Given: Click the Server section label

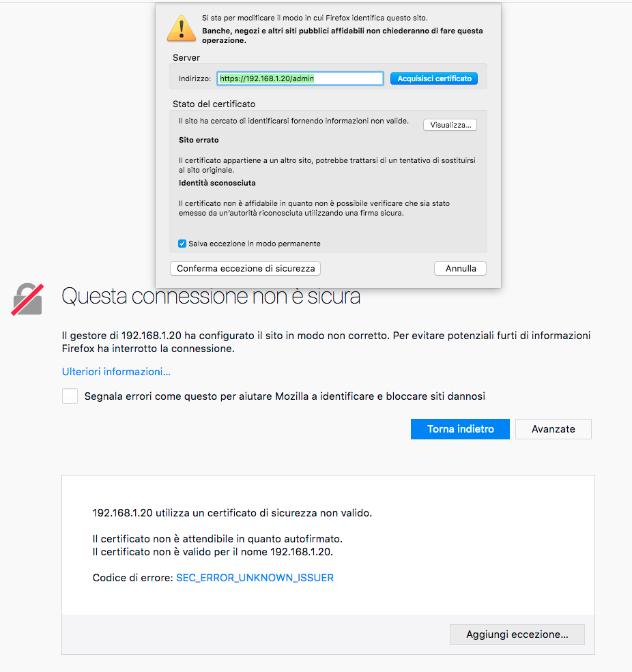Looking at the screenshot, I should (x=186, y=57).
